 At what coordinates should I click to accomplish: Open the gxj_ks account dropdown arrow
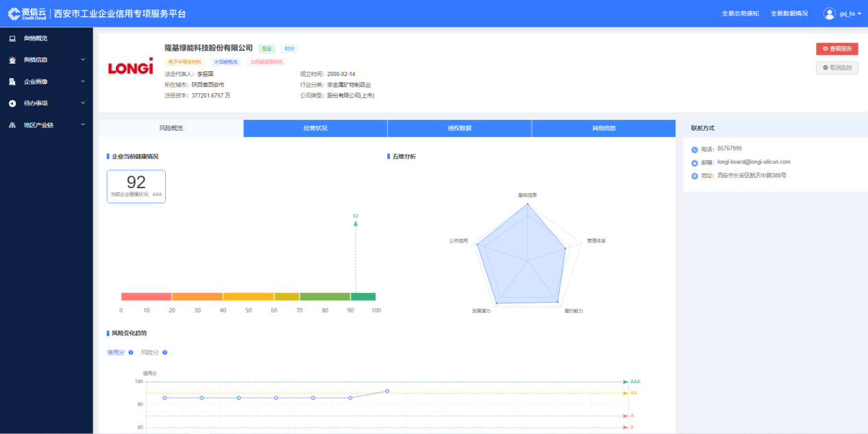click(859, 14)
